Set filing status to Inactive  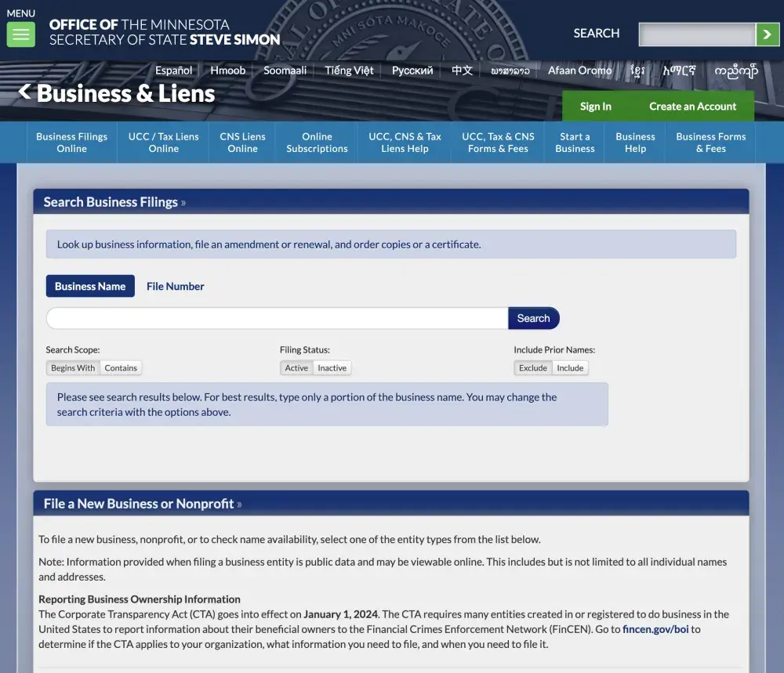point(332,368)
